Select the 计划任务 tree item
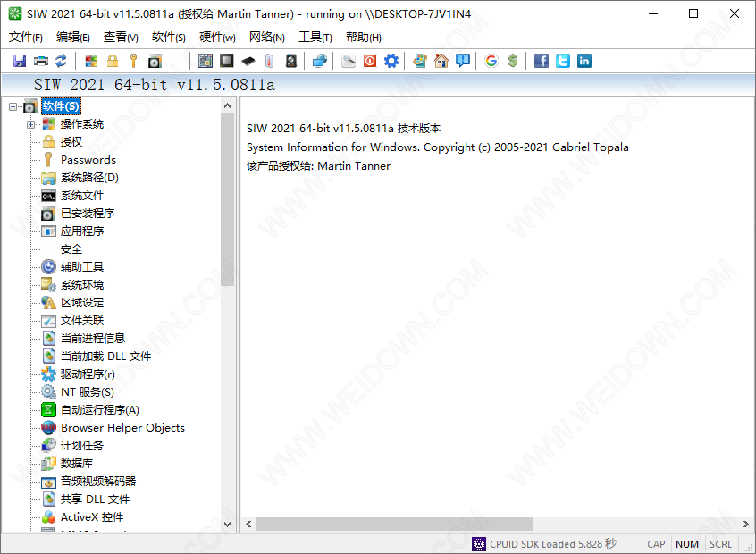Image resolution: width=756 pixels, height=554 pixels. coord(82,446)
